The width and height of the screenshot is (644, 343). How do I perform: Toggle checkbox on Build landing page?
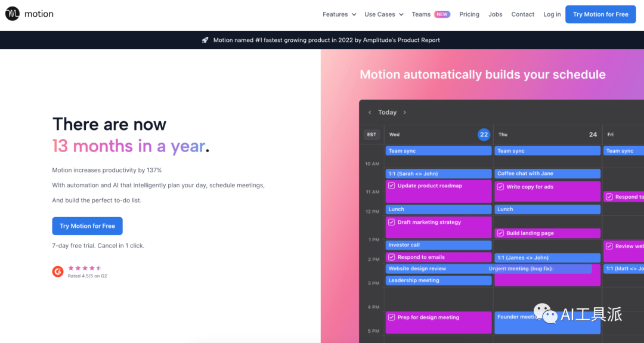click(x=500, y=233)
